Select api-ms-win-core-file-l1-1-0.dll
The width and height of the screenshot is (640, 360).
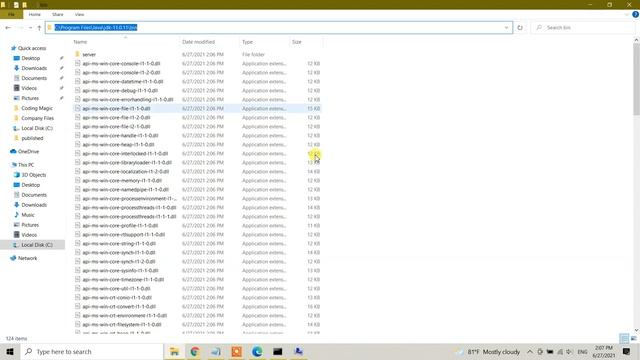tap(116, 109)
